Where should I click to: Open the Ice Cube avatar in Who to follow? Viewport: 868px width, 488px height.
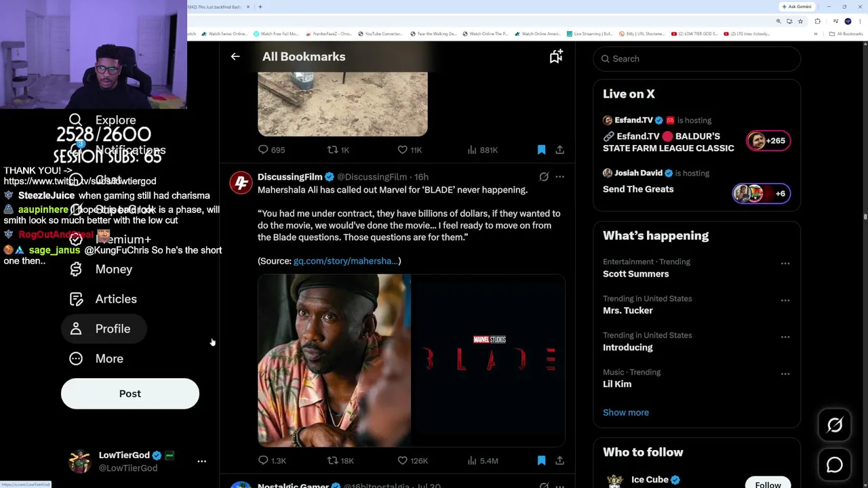pos(615,481)
